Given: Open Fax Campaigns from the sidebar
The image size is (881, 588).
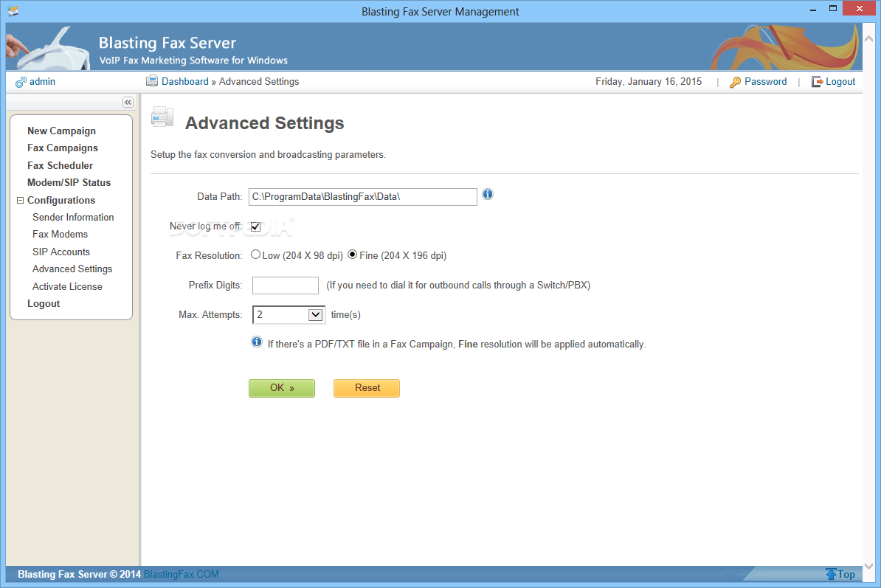Looking at the screenshot, I should (63, 148).
